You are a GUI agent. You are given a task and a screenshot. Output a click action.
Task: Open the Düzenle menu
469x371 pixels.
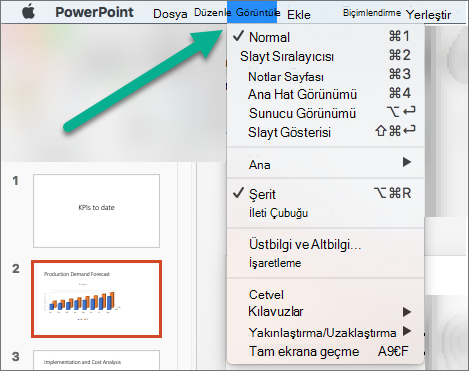(212, 12)
